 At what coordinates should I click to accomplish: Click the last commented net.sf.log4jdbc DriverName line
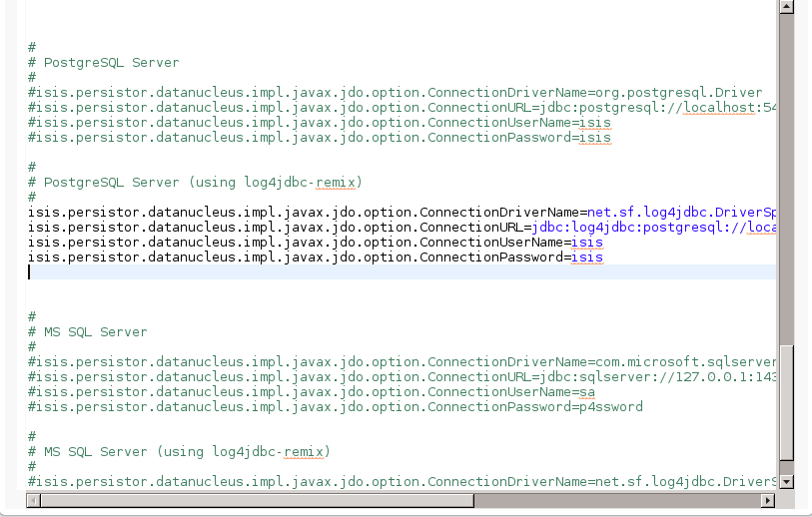402,482
